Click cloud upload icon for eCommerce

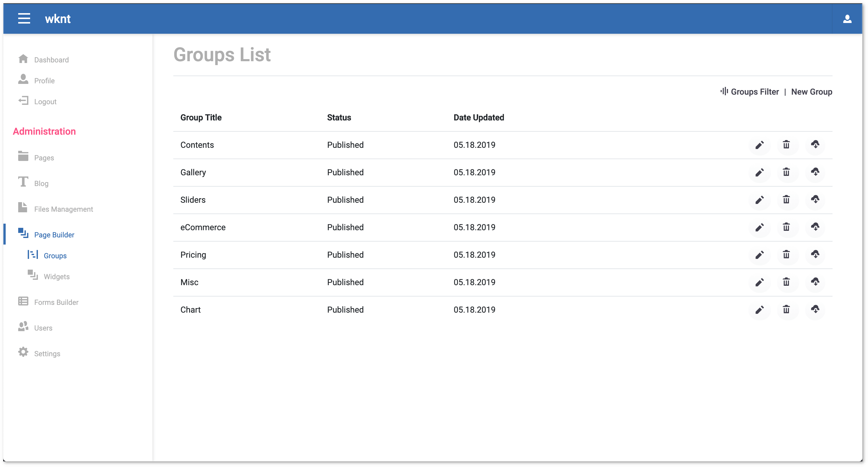(x=815, y=227)
